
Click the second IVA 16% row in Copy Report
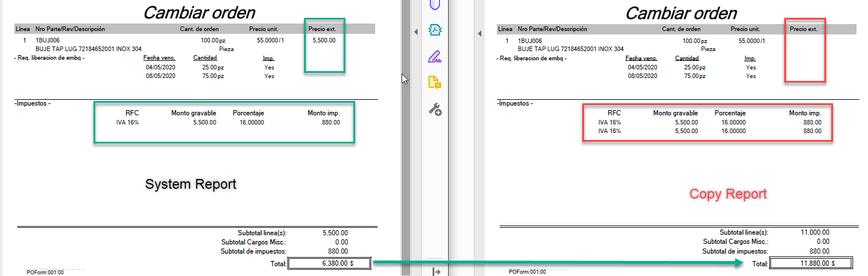[x=710, y=131]
